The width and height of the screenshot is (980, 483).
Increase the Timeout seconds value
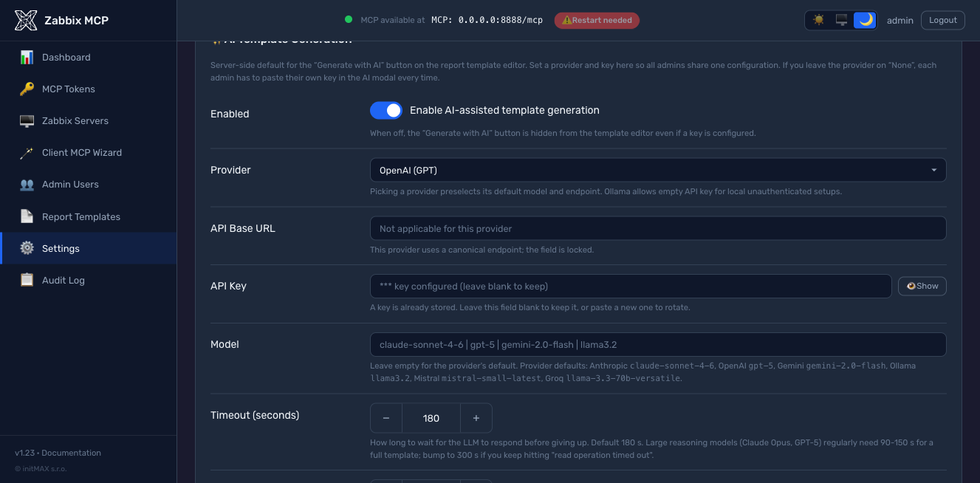476,418
